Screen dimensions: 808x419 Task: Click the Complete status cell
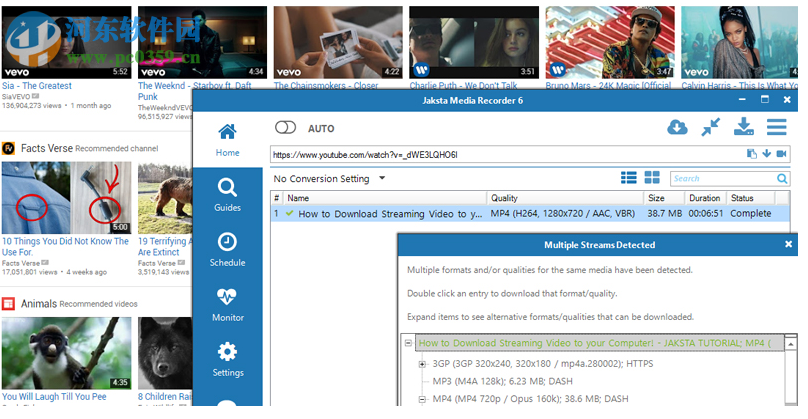(x=750, y=213)
